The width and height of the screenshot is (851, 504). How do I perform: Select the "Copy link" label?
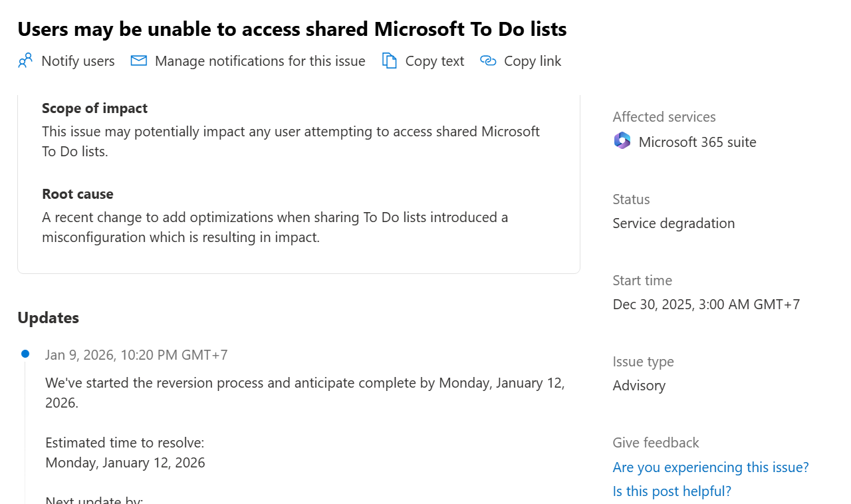tap(533, 61)
